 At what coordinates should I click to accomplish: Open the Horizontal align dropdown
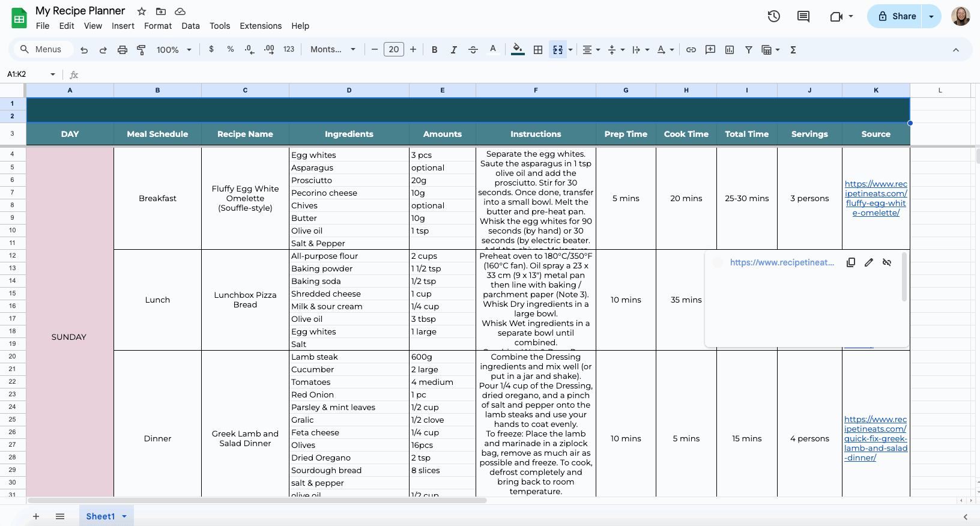click(591, 50)
